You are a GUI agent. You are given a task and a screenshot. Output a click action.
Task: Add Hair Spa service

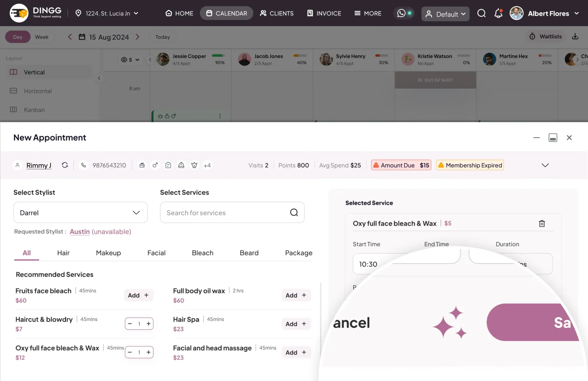point(296,324)
